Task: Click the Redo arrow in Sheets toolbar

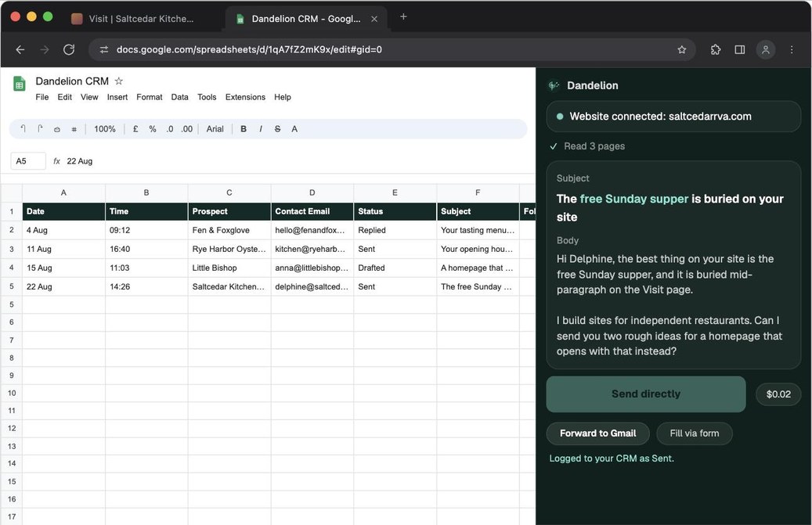Action: (x=40, y=129)
